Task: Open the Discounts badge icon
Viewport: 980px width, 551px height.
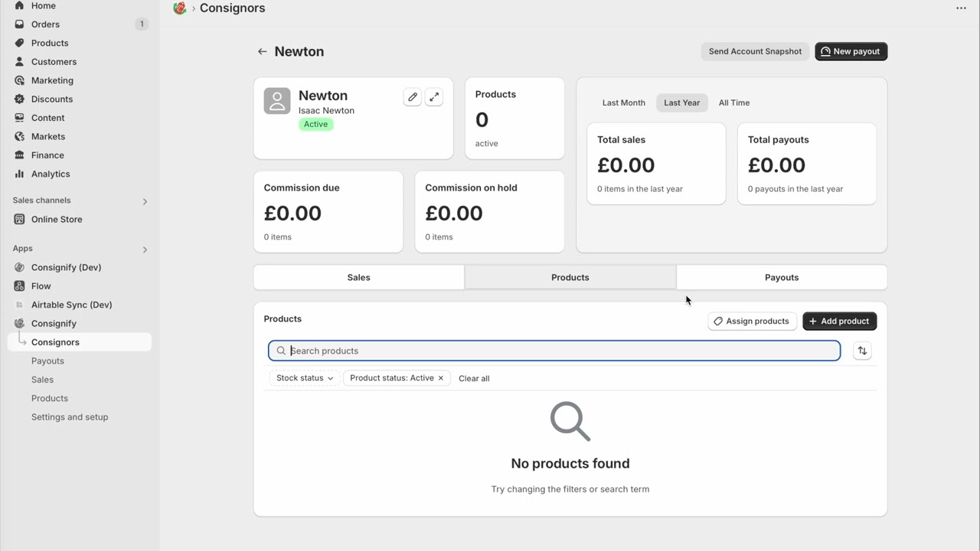Action: (19, 99)
